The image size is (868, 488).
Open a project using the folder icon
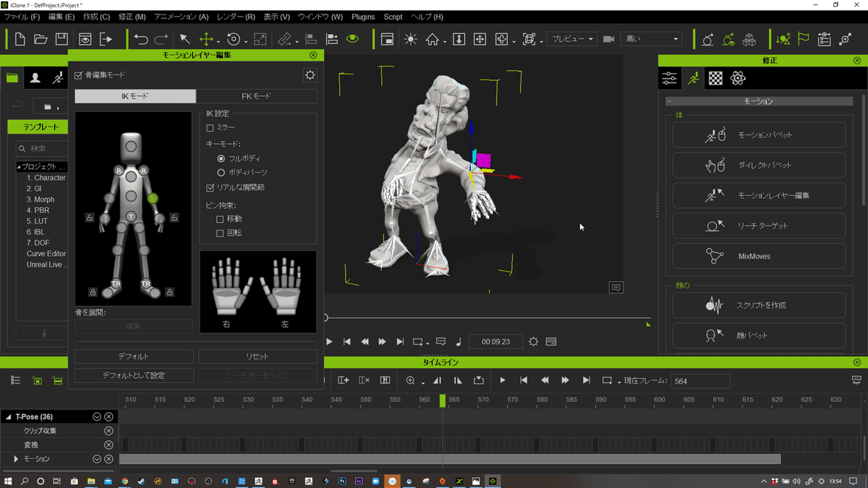coord(41,39)
